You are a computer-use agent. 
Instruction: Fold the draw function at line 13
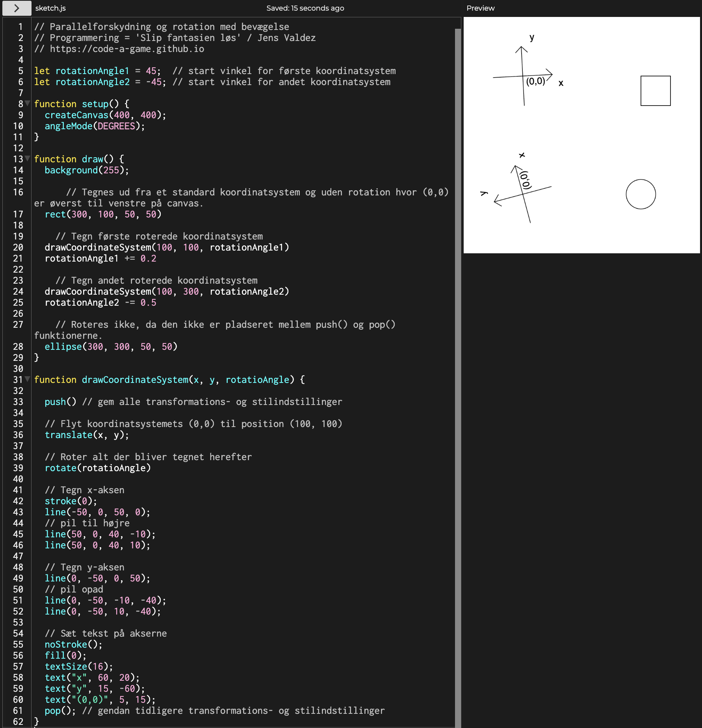tap(27, 158)
